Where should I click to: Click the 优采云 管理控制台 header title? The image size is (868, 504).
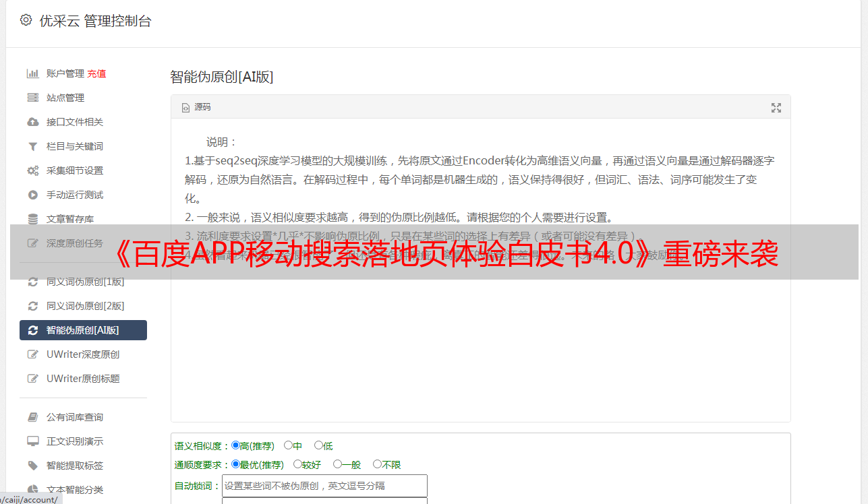tap(96, 21)
